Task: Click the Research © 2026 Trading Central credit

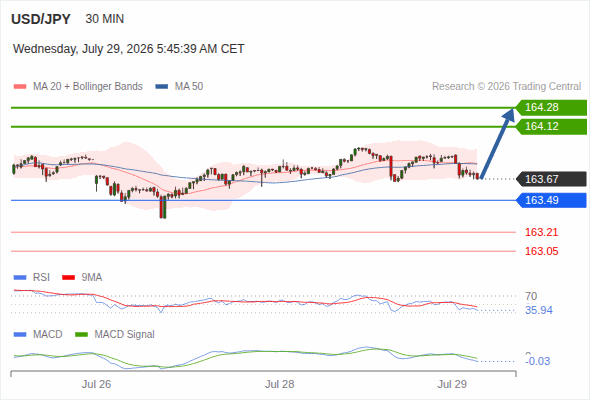Action: pos(506,87)
